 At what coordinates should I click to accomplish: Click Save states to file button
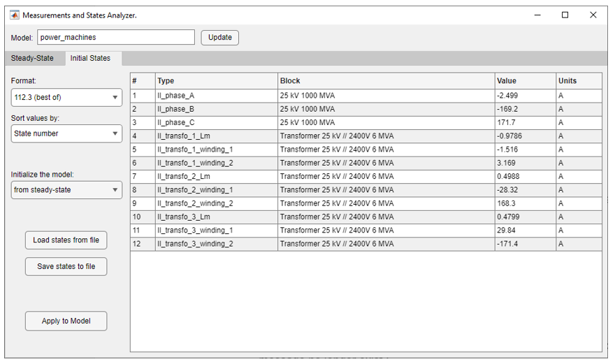click(66, 266)
